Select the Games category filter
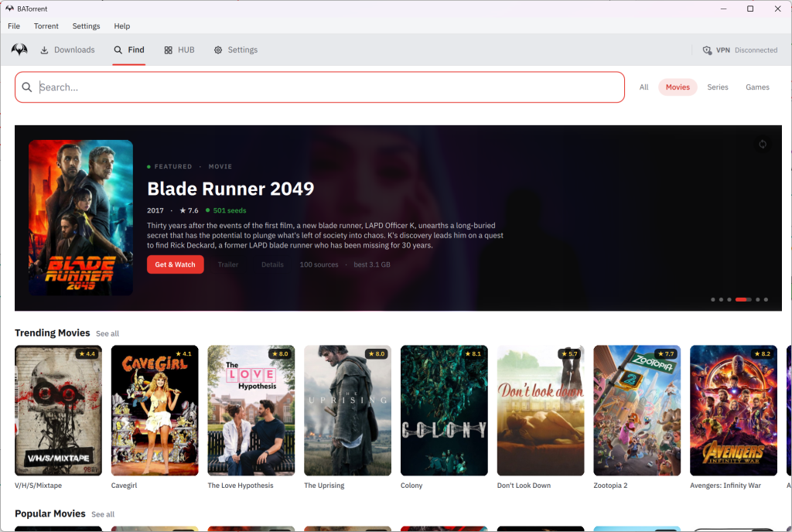Image resolution: width=792 pixels, height=532 pixels. (x=757, y=87)
